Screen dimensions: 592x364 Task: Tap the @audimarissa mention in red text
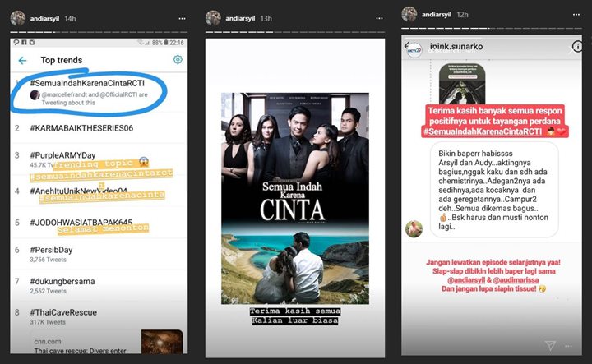pyautogui.click(x=516, y=280)
